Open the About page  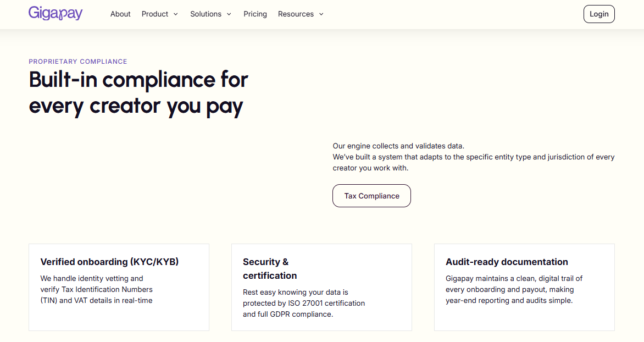(x=120, y=14)
